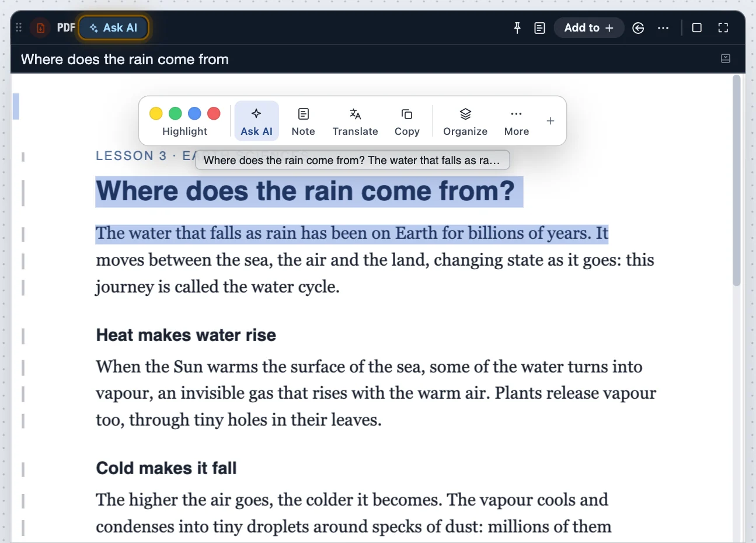756x543 pixels.
Task: Choose Ask AI in the selection toolbar
Action: point(256,121)
